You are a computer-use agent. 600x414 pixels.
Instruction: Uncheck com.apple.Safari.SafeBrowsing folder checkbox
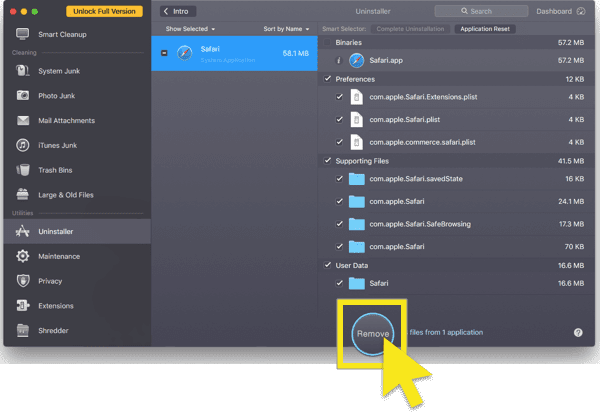(x=341, y=224)
